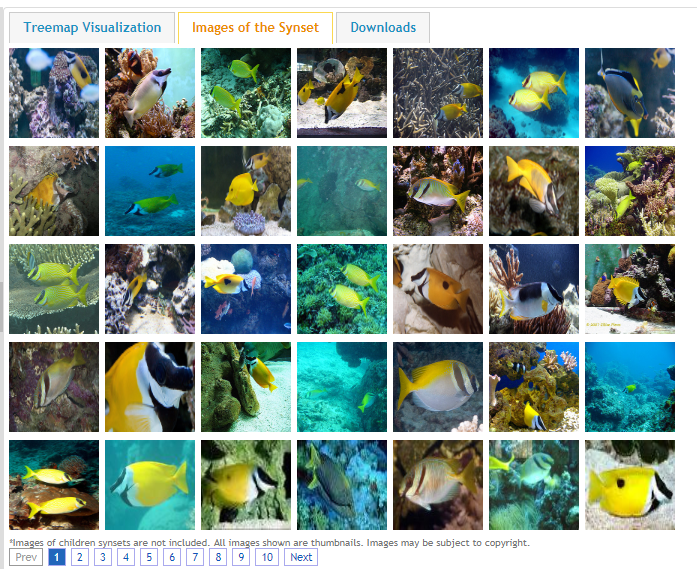The width and height of the screenshot is (697, 569).
Task: Go to page 5 of results
Action: 149,557
